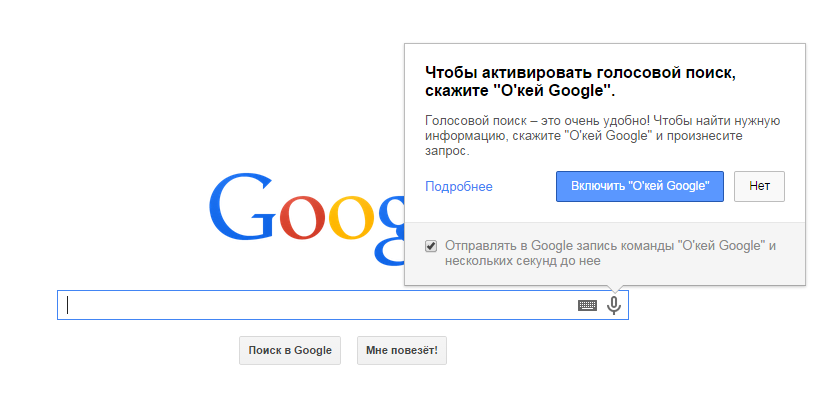This screenshot has height=407, width=831.
Task: Open the Подробнее link
Action: (459, 187)
